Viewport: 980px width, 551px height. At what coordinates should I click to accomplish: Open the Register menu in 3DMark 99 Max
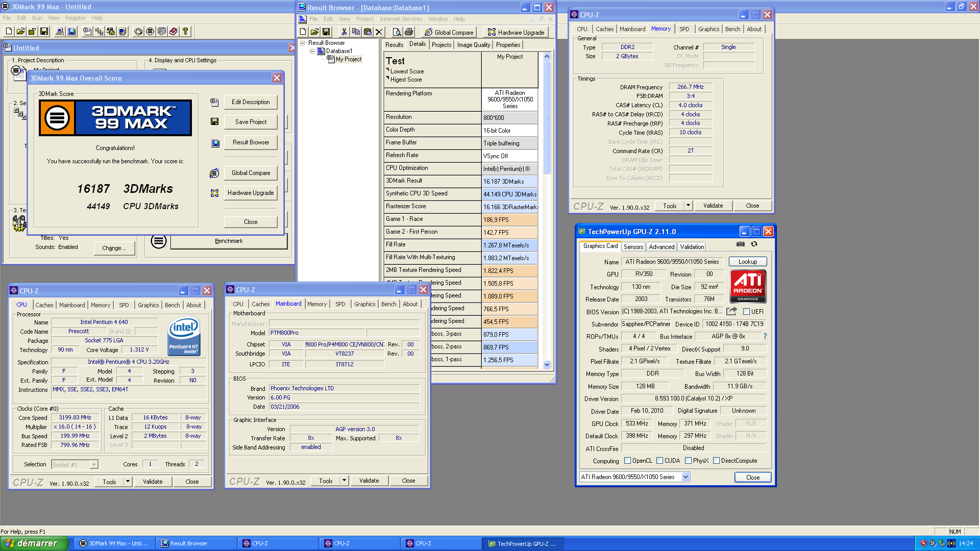click(76, 18)
